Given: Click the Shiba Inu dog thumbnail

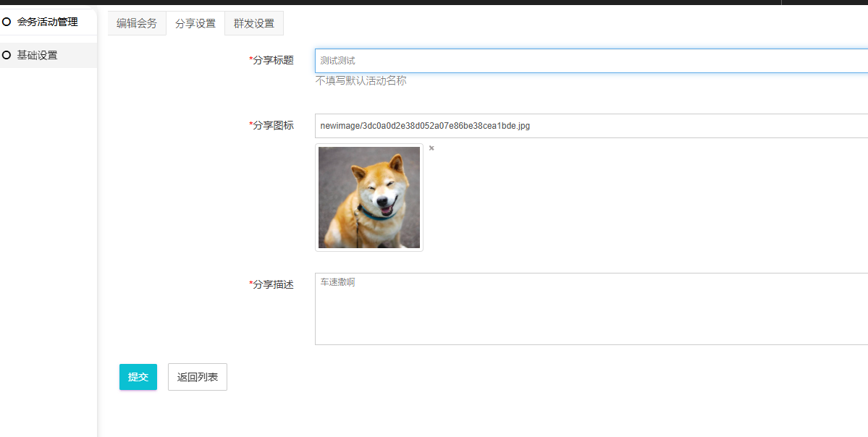Looking at the screenshot, I should [369, 198].
